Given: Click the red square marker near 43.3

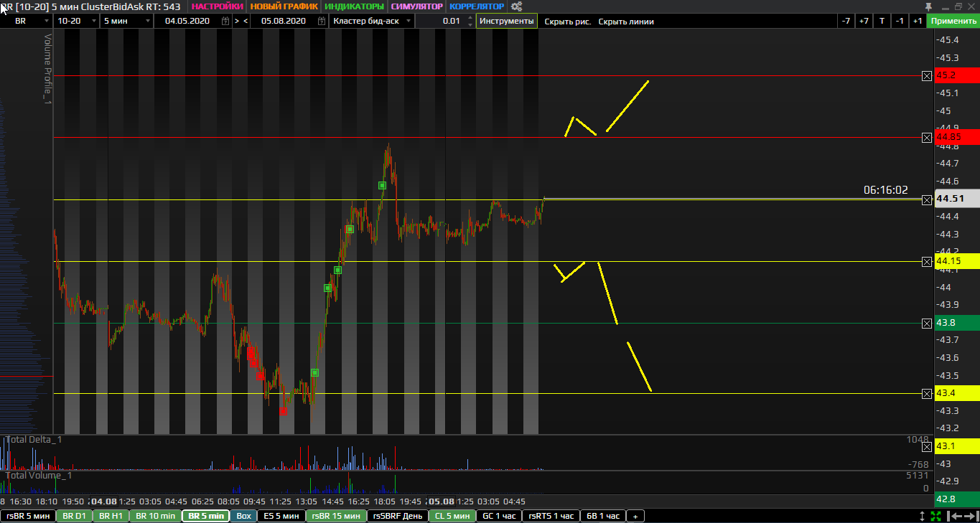Looking at the screenshot, I should 283,411.
